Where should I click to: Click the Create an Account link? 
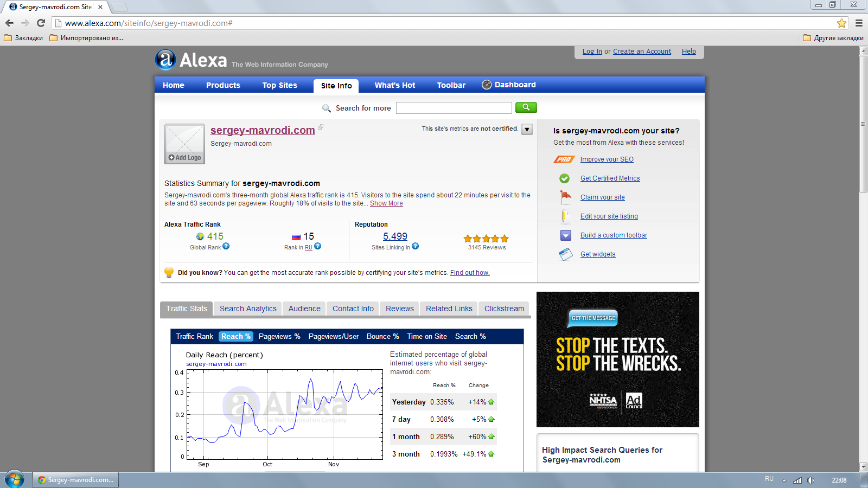point(642,52)
